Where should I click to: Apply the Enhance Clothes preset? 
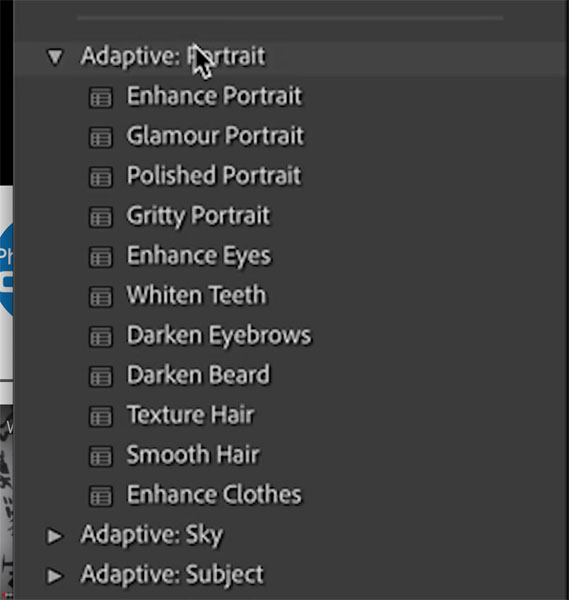pos(214,494)
